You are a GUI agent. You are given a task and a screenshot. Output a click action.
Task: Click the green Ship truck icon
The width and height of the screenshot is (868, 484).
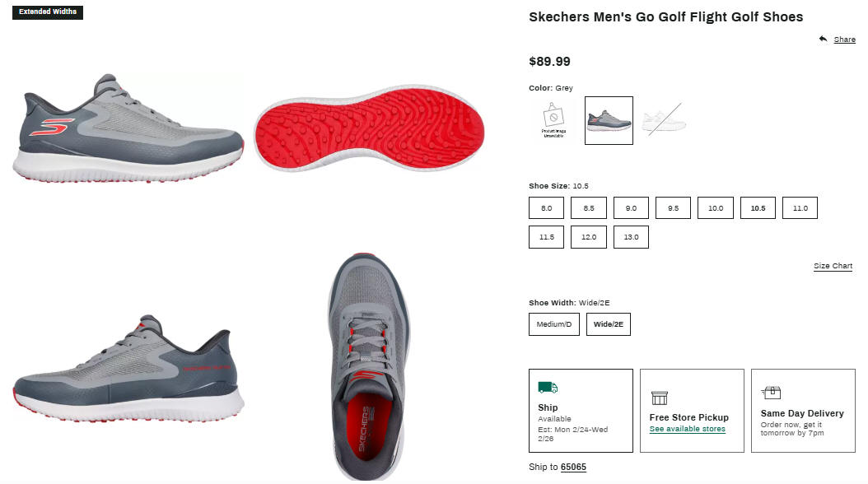(x=548, y=387)
